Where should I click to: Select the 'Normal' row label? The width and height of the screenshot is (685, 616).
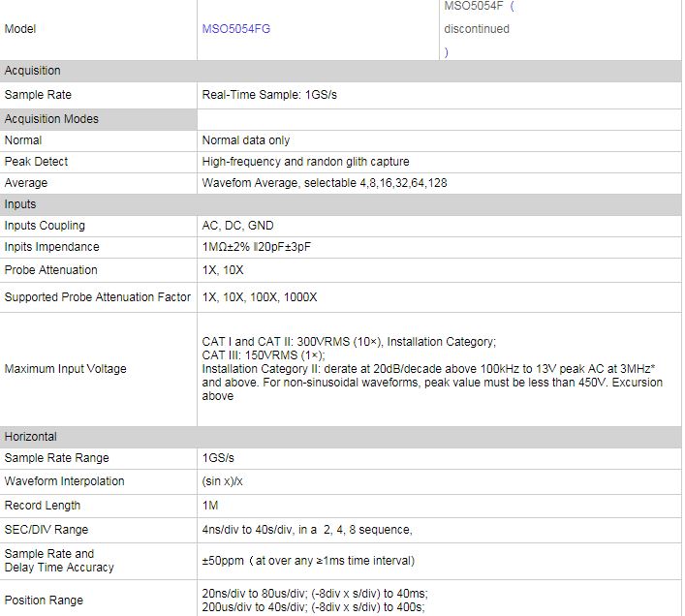pyautogui.click(x=23, y=140)
